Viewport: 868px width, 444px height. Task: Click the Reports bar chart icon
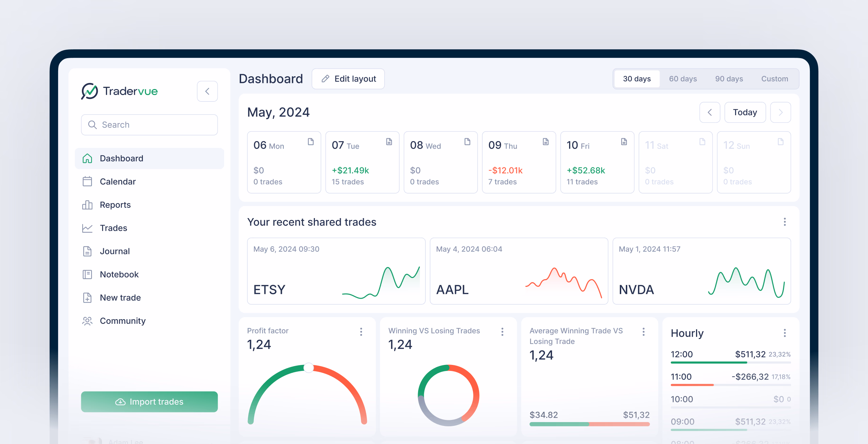tap(87, 205)
